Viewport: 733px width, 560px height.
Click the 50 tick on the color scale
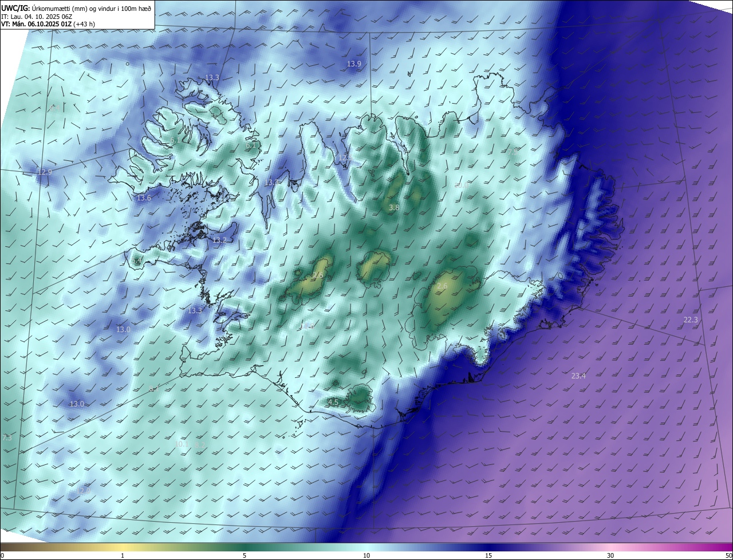pyautogui.click(x=728, y=556)
